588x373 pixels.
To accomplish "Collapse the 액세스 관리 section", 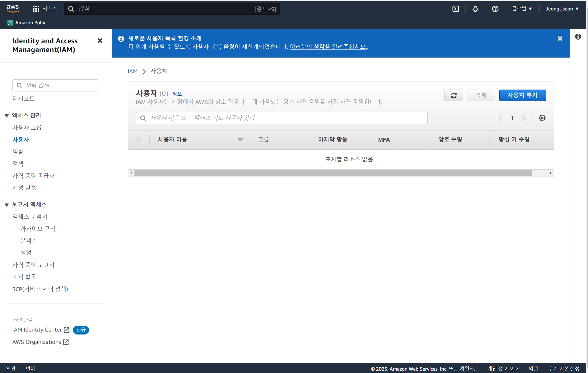I will pyautogui.click(x=7, y=116).
